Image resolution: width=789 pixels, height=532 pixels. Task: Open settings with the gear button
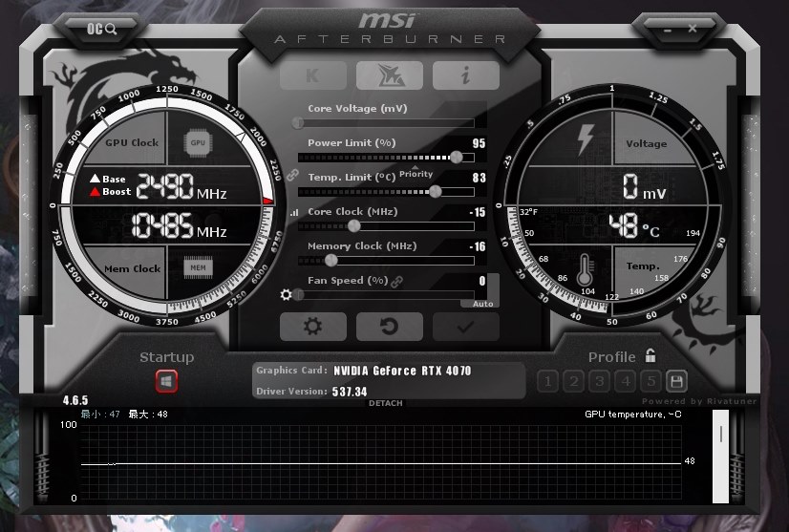coord(313,327)
